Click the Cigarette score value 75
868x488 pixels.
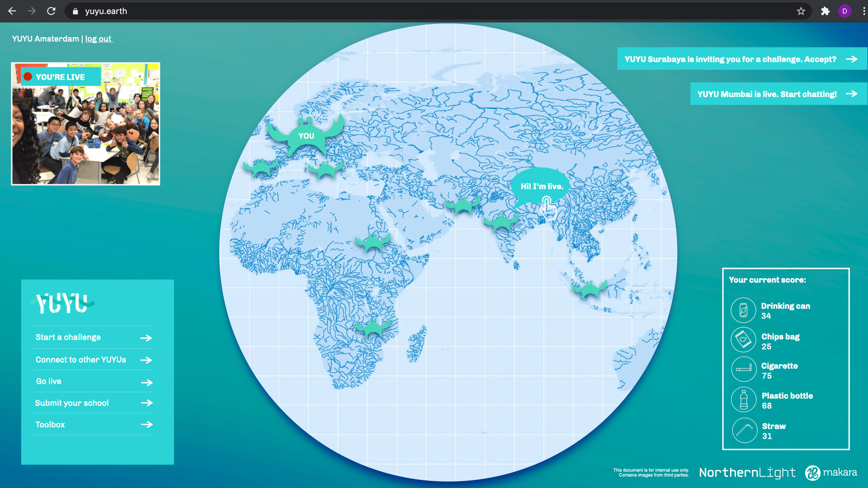click(766, 376)
